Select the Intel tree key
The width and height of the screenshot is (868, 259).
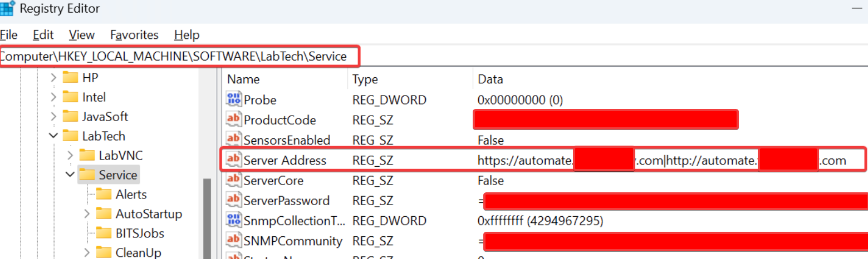point(94,97)
